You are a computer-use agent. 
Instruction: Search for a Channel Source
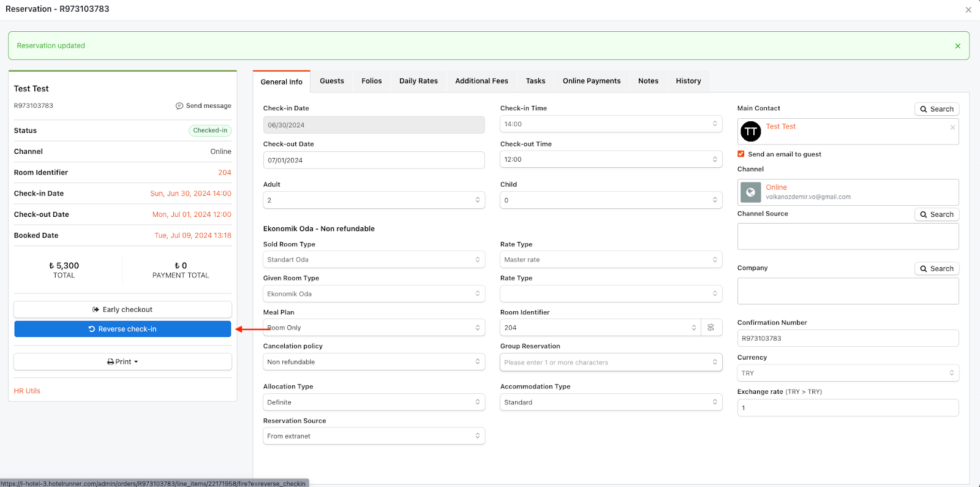tap(937, 214)
